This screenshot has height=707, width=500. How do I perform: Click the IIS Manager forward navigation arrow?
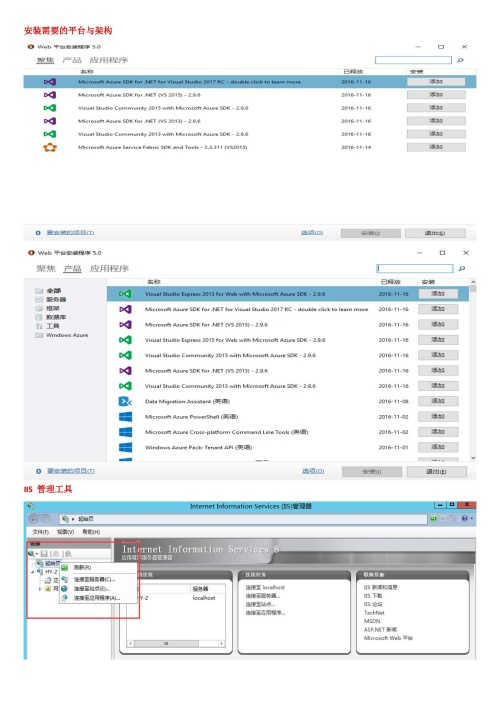click(x=46, y=519)
